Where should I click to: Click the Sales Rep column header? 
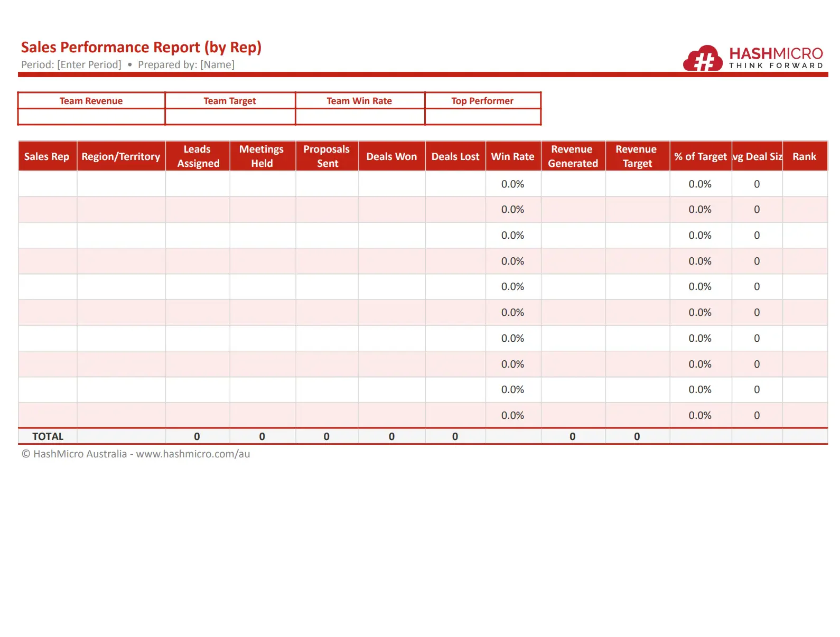click(x=47, y=156)
